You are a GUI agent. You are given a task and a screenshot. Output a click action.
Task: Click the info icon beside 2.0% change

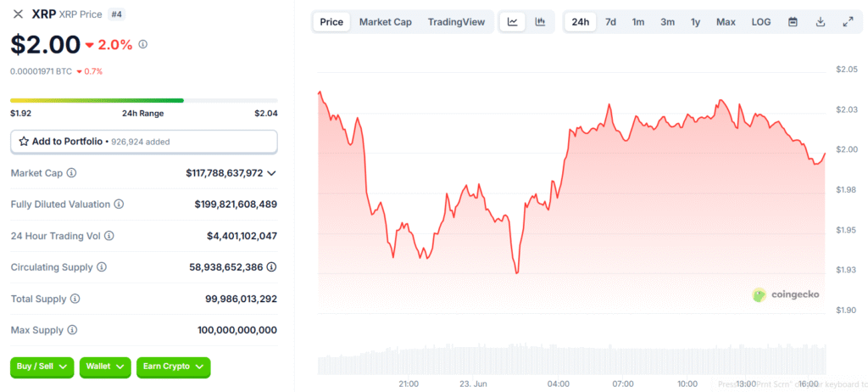142,44
